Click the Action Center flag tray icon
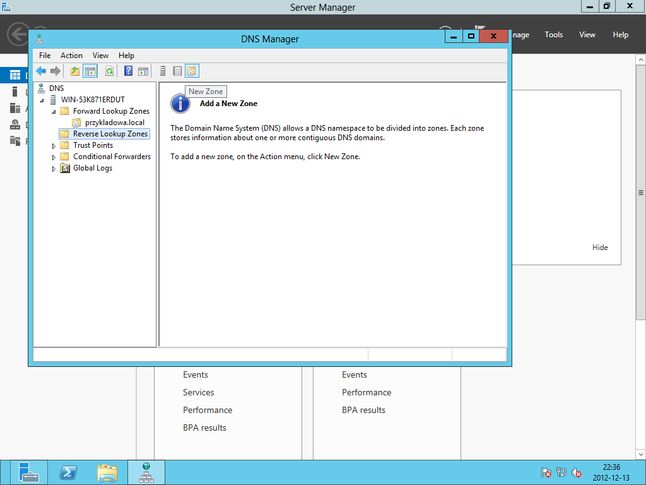 (546, 473)
